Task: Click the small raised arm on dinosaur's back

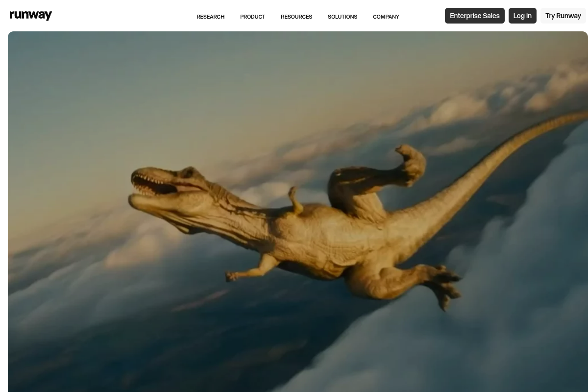Action: tap(295, 201)
